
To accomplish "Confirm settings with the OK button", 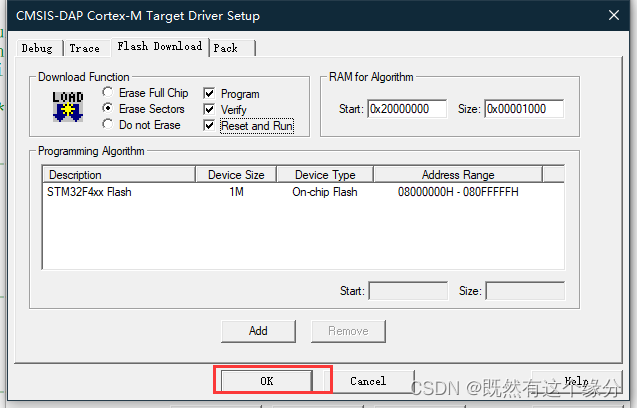I will [267, 381].
